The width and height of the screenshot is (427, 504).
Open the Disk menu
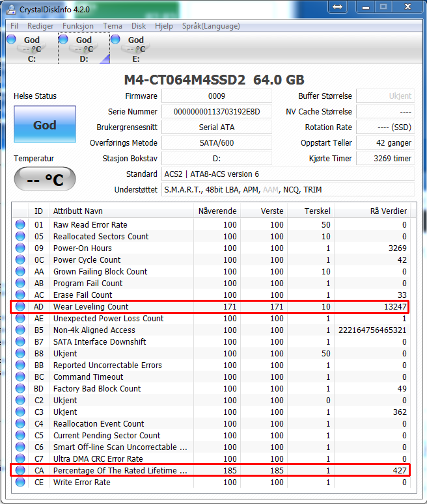pyautogui.click(x=139, y=26)
